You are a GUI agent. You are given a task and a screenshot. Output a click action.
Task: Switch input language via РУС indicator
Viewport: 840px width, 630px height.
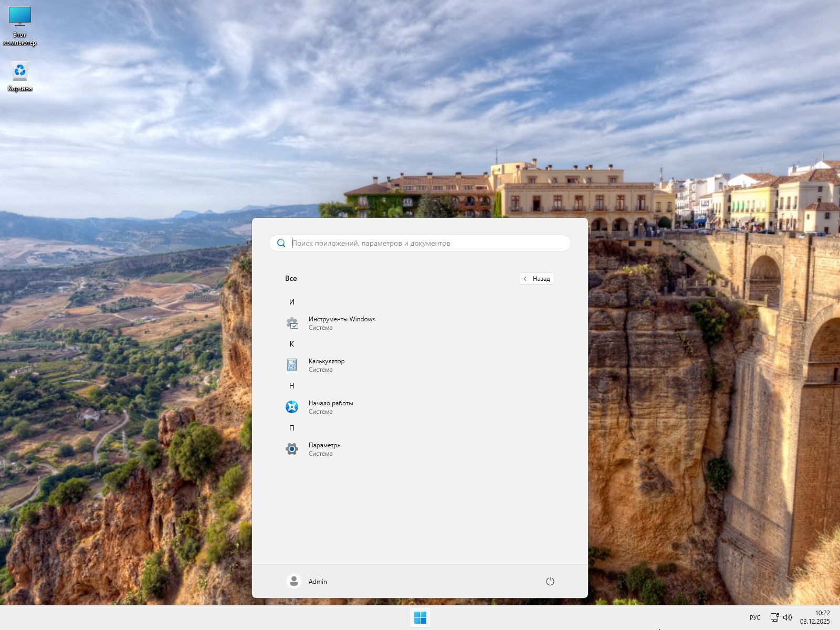tap(755, 617)
